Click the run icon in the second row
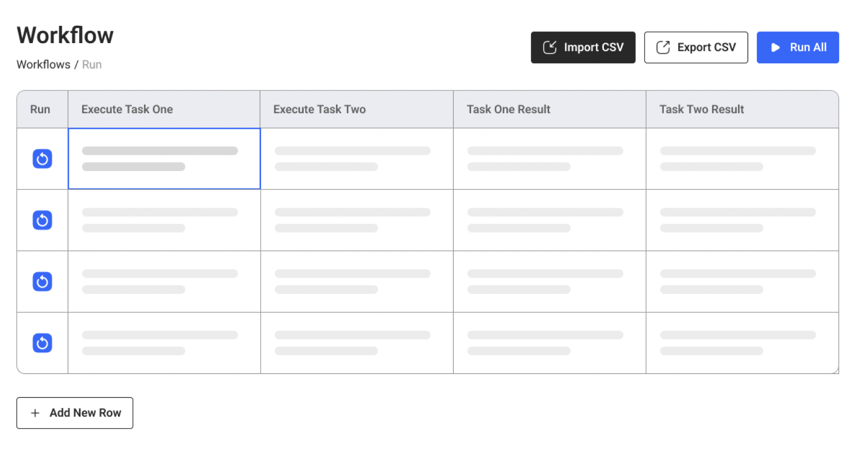Image resolution: width=868 pixels, height=472 pixels. click(x=42, y=220)
